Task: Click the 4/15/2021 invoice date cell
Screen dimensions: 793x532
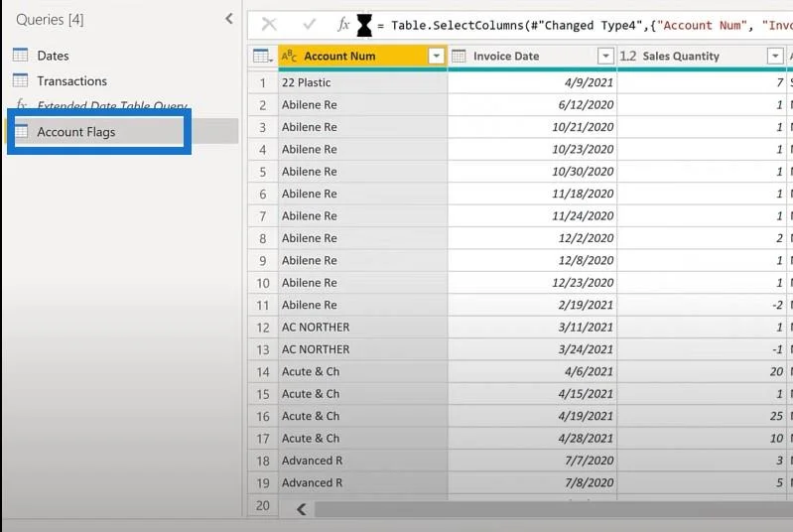Action: point(532,394)
